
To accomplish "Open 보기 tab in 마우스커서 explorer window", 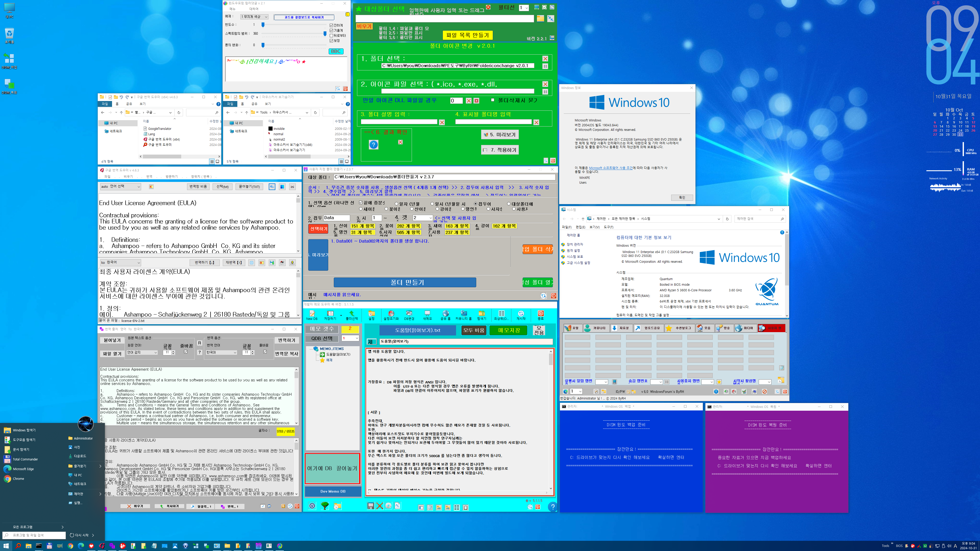I will pos(268,104).
